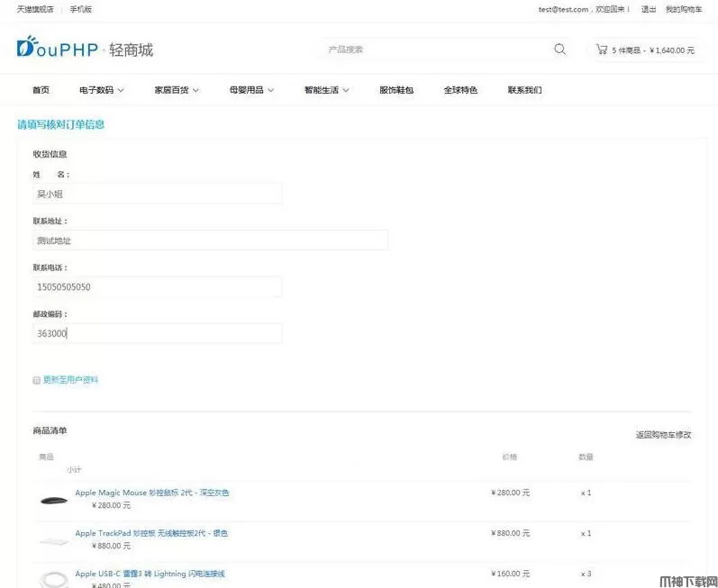Viewport: 718px width, 588px height.
Task: Click the search magnifier icon
Action: 559,50
